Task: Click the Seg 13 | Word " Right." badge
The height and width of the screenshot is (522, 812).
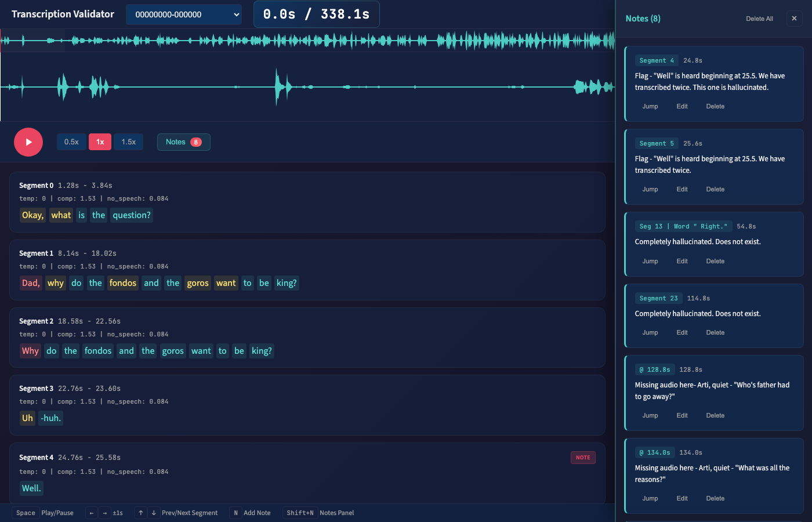Action: [683, 226]
